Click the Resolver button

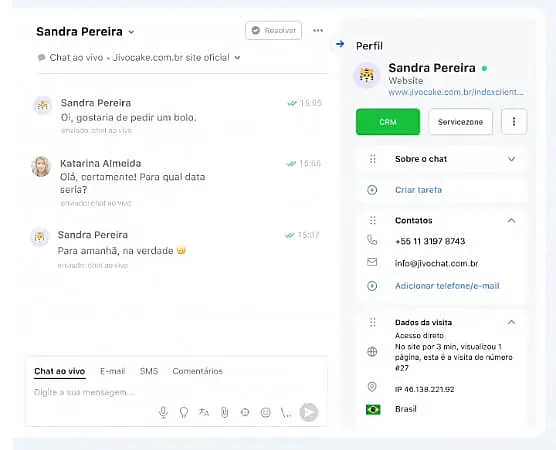(x=273, y=30)
